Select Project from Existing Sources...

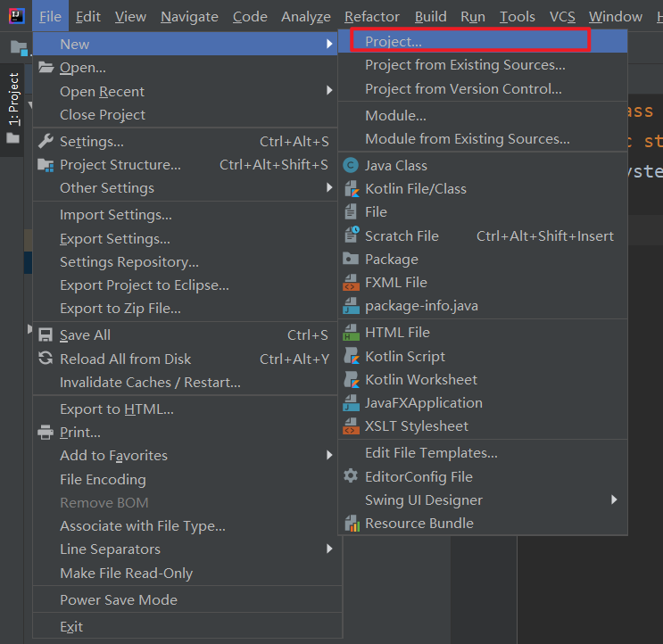click(x=483, y=64)
